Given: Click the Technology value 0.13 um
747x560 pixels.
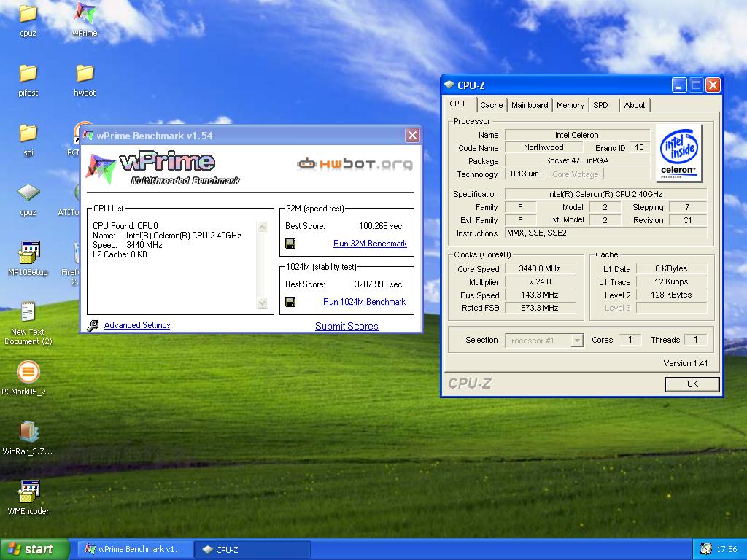Looking at the screenshot, I should pos(525,174).
